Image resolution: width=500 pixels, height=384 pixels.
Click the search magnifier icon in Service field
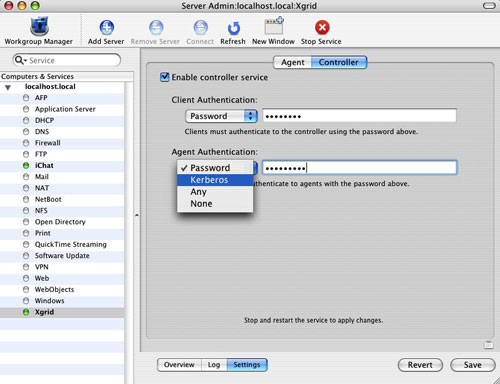(19, 60)
